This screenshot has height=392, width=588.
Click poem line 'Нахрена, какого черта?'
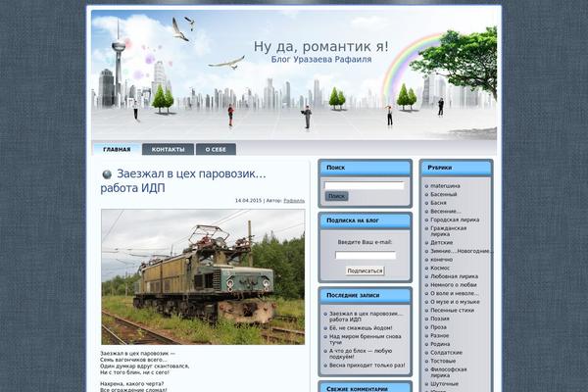pos(131,384)
